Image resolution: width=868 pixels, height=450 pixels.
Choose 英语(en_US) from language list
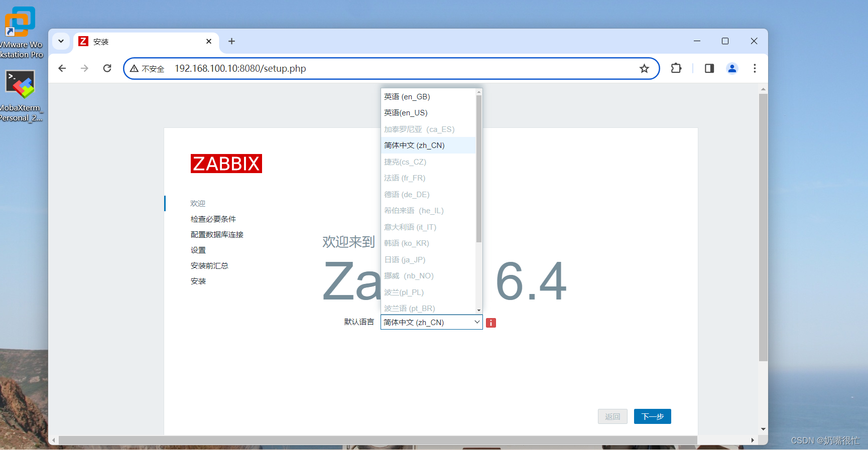click(428, 113)
